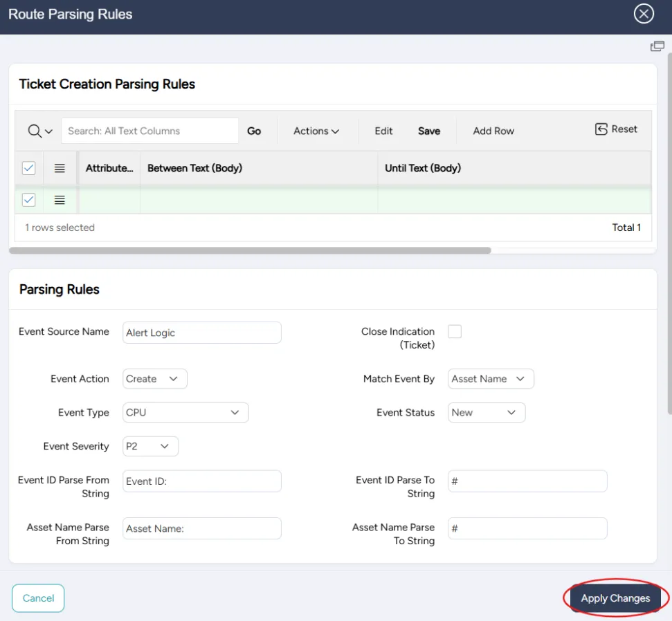Viewport: 672px width, 621px height.
Task: Open the Match Event By dropdown
Action: (x=491, y=378)
